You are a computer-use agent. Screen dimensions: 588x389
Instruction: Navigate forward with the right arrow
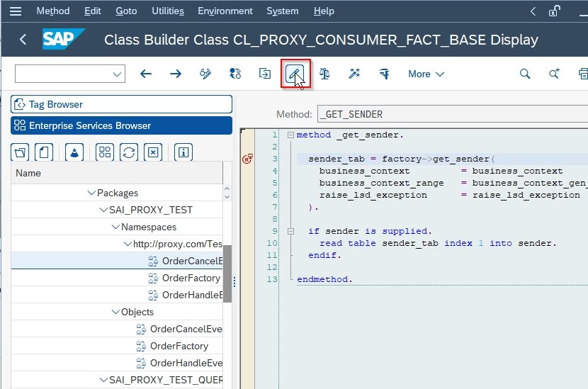pos(176,74)
